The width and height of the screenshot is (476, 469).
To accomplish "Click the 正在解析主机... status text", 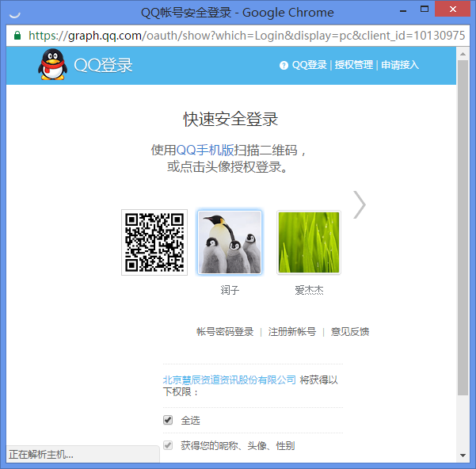I will [41, 455].
